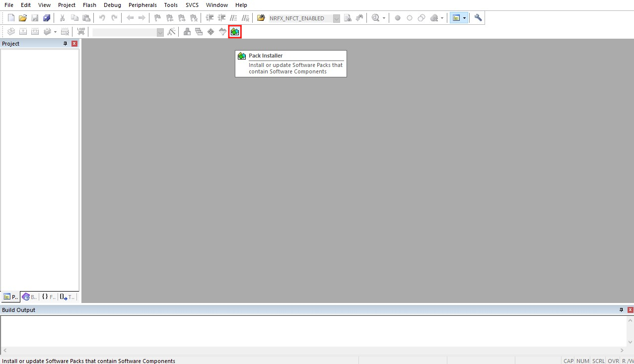Viewport: 634px width, 364px height.
Task: Close the Project panel
Action: click(x=74, y=44)
